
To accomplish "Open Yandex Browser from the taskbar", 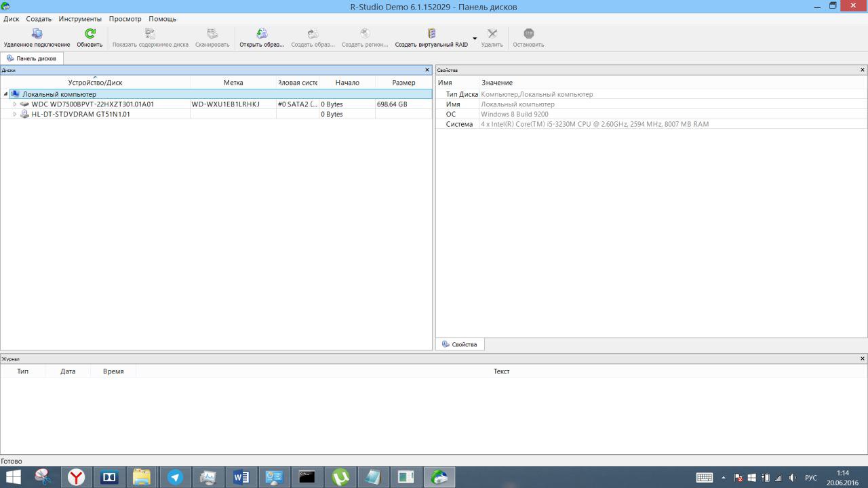I will [x=76, y=477].
